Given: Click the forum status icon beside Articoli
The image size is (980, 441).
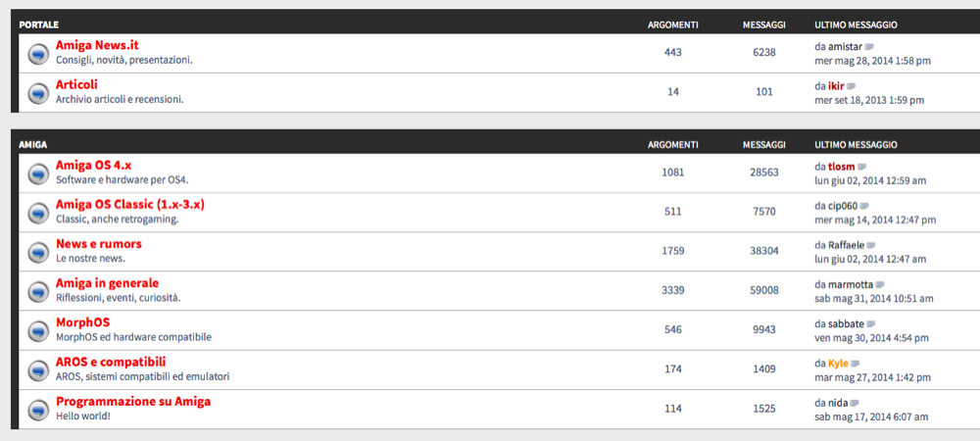Looking at the screenshot, I should 39,93.
